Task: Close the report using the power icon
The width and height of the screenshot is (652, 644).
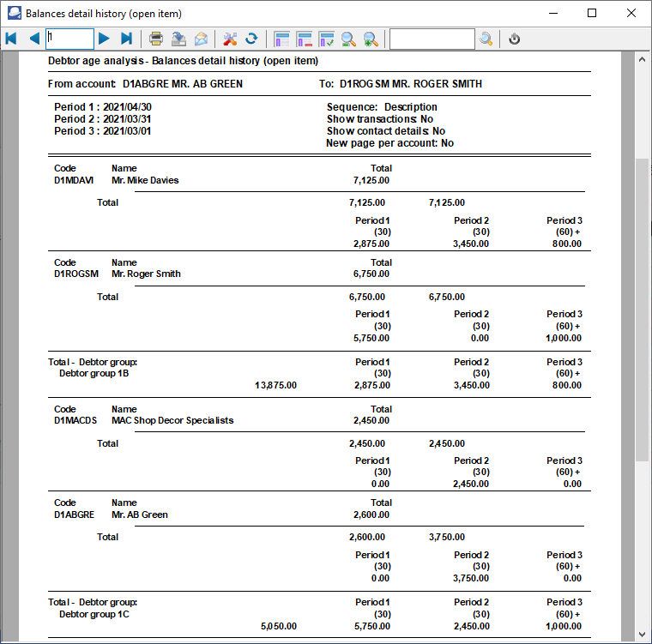Action: 515,39
